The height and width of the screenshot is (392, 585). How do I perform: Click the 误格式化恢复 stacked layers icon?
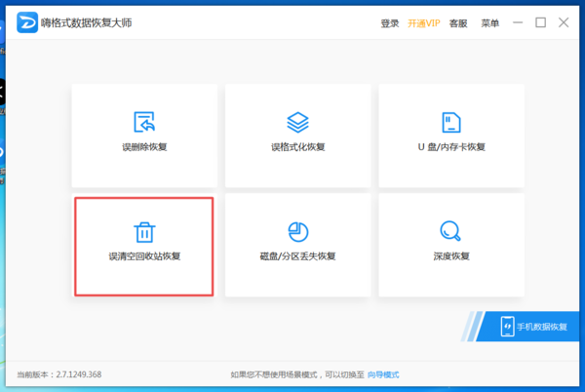(297, 122)
